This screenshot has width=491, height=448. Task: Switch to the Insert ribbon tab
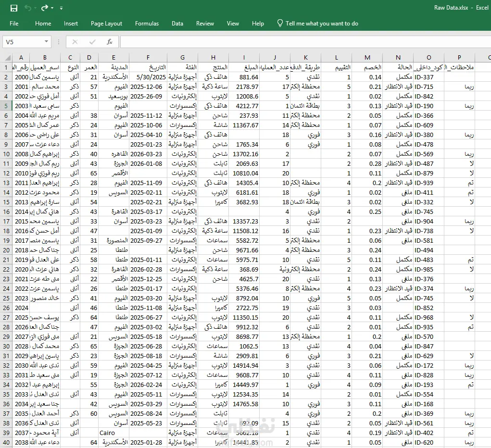point(71,24)
